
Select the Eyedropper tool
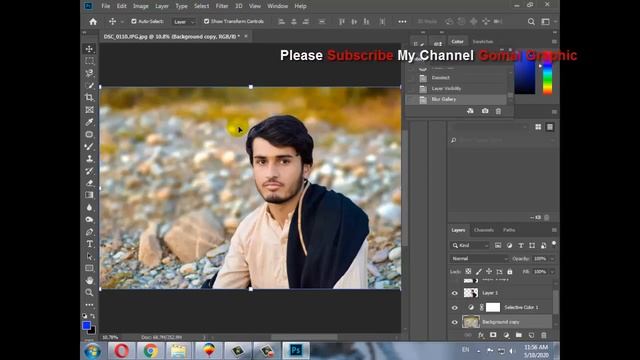pos(89,122)
